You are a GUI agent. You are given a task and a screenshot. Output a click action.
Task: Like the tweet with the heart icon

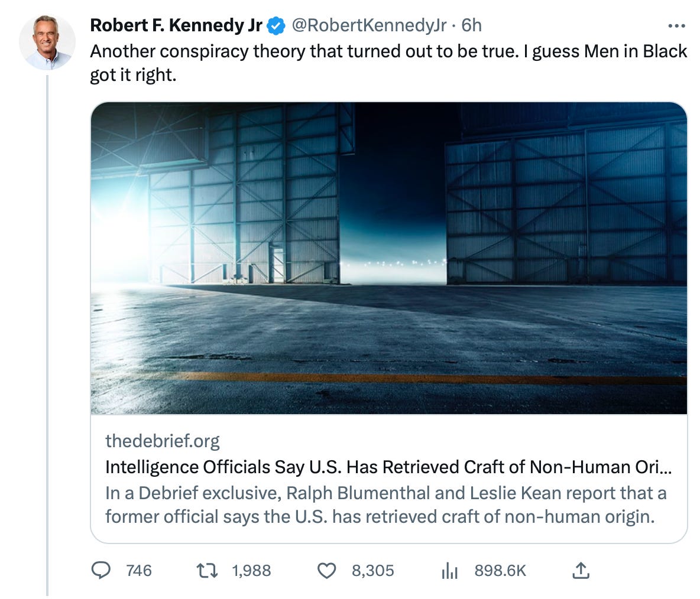327,570
